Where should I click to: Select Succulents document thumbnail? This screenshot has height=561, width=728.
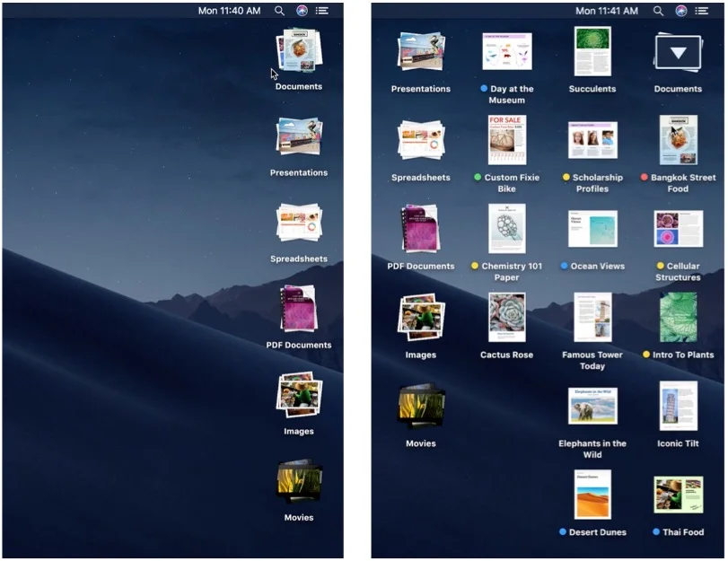tap(592, 51)
